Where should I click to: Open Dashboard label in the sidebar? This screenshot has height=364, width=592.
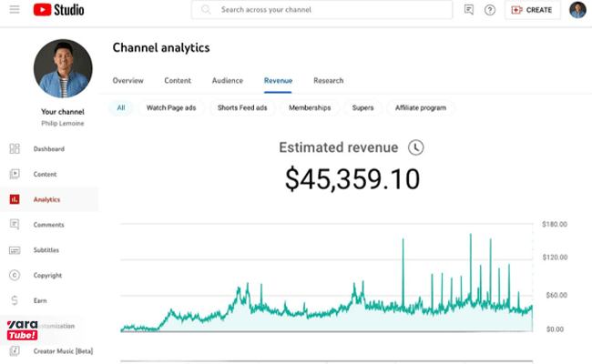pos(48,149)
